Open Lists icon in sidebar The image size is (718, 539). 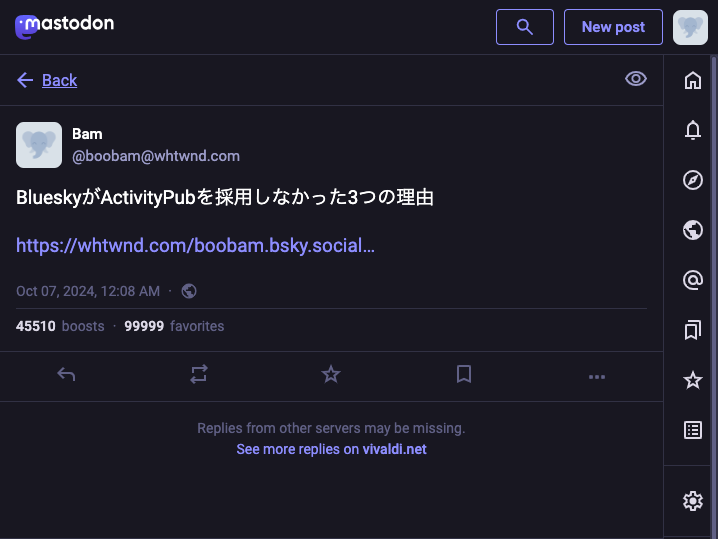(x=692, y=430)
